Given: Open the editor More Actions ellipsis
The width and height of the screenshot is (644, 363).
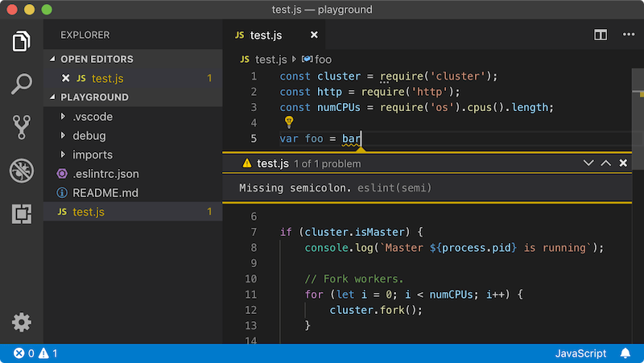Looking at the screenshot, I should [628, 35].
